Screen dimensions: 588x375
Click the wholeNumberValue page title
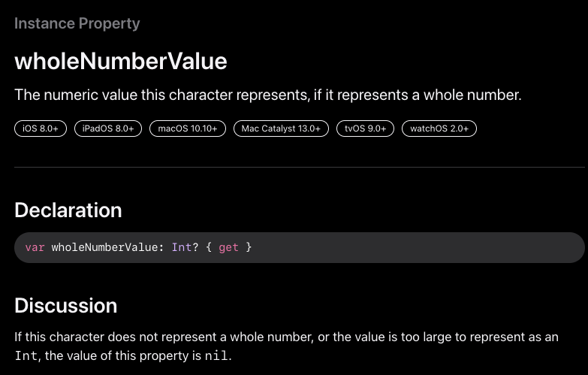[121, 61]
